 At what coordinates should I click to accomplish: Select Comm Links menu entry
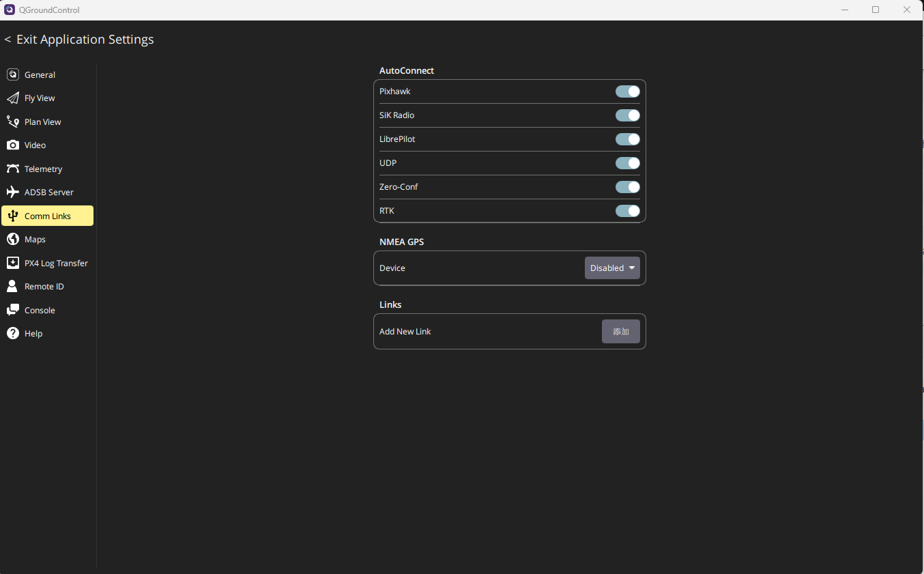(x=47, y=216)
